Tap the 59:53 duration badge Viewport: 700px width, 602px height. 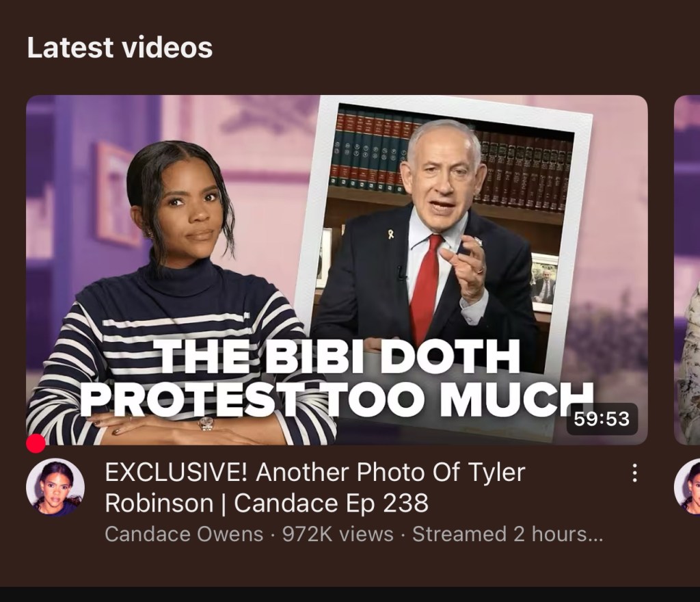click(602, 419)
